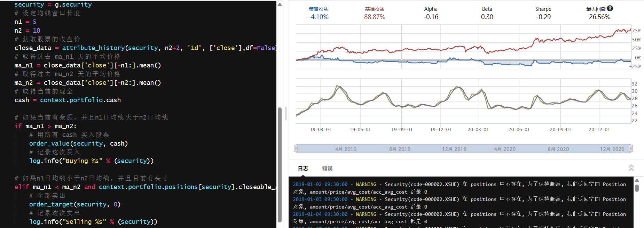This screenshot has height=228, width=644.
Task: Click the 2019-01-03 09:30:00 log timestamp
Action: [320, 199]
